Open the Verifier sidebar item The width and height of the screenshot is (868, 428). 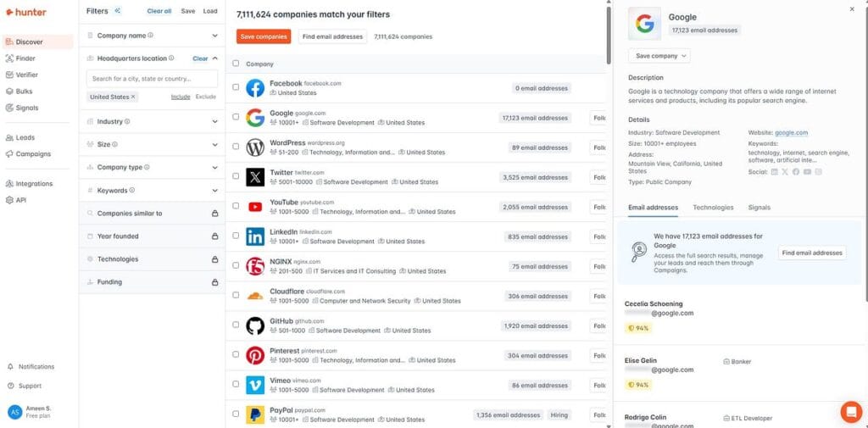(x=26, y=75)
